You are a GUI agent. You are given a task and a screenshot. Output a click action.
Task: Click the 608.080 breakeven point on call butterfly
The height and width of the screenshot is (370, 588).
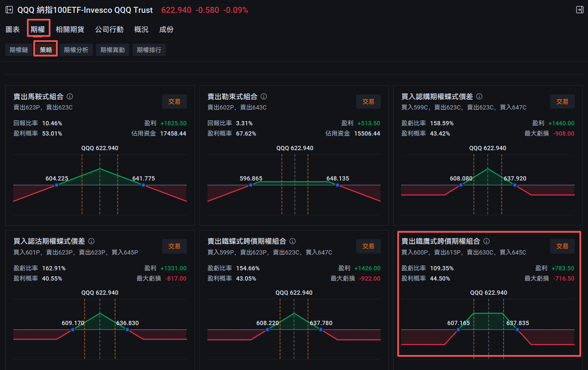pos(461,185)
